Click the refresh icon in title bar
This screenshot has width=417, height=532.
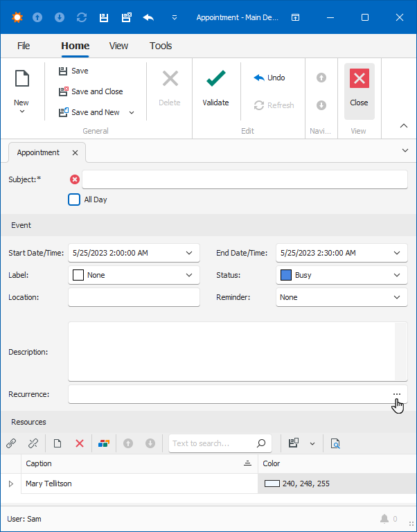coord(82,17)
